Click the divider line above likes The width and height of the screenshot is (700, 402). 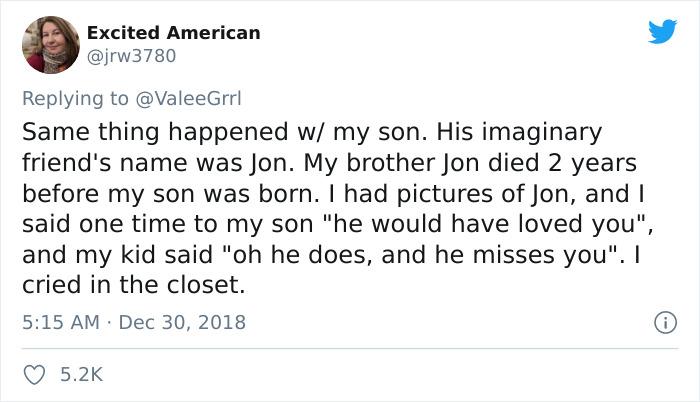coord(350,348)
